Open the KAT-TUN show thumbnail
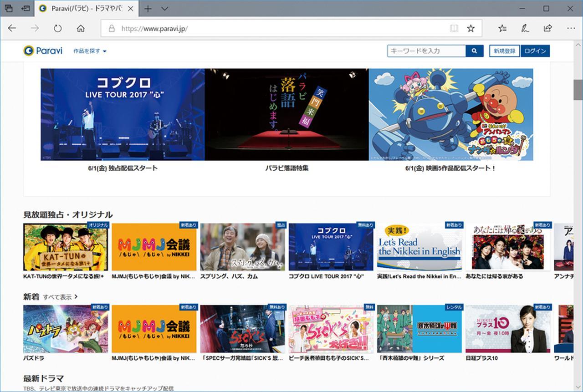This screenshot has width=583, height=392. [66, 247]
